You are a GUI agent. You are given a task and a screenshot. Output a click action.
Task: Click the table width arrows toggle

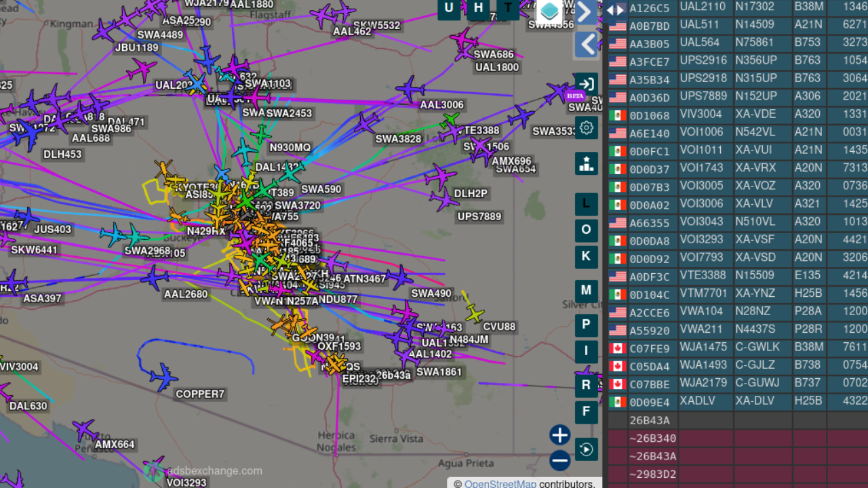pos(616,9)
